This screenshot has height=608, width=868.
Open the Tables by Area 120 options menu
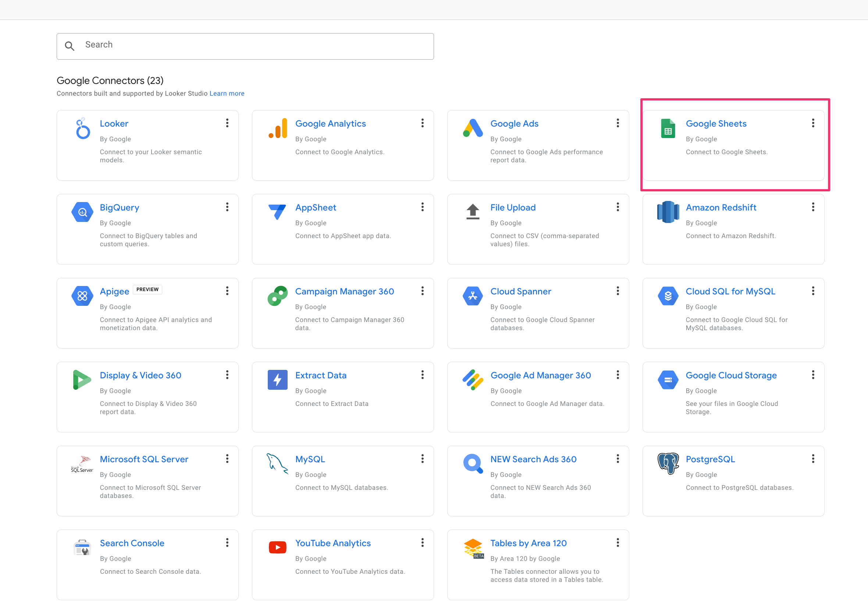(x=618, y=543)
